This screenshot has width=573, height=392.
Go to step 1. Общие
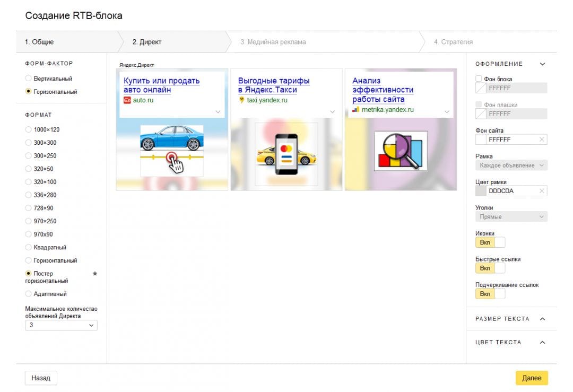(67, 42)
